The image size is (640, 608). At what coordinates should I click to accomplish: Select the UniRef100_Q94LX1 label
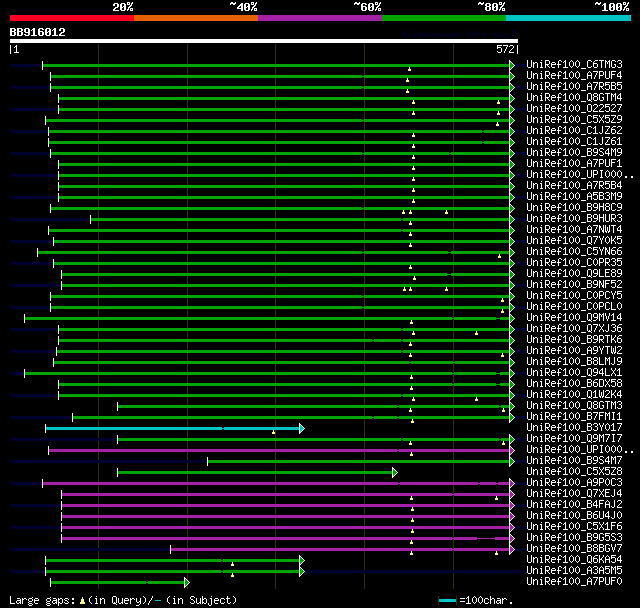click(574, 373)
